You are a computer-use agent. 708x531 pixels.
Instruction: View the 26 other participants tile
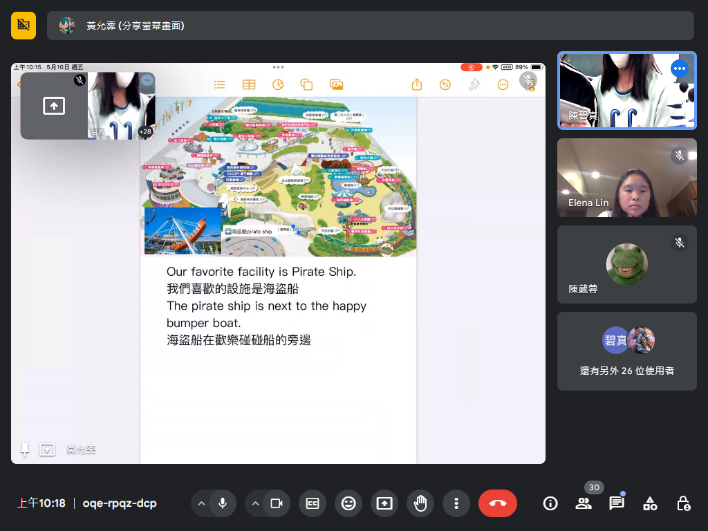pos(626,351)
